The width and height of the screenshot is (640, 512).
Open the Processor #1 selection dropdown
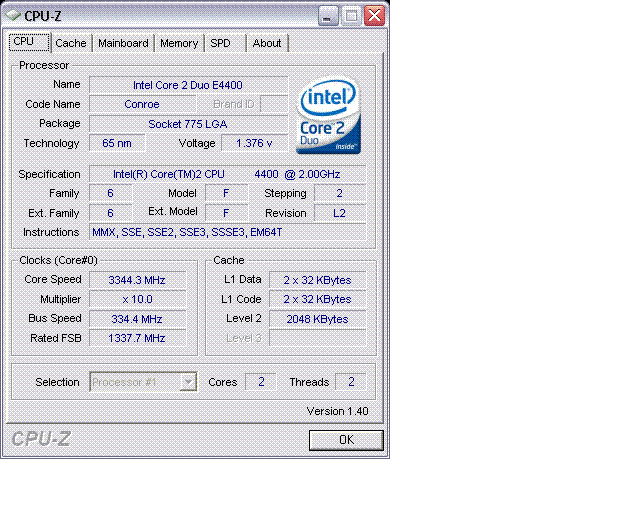click(143, 382)
